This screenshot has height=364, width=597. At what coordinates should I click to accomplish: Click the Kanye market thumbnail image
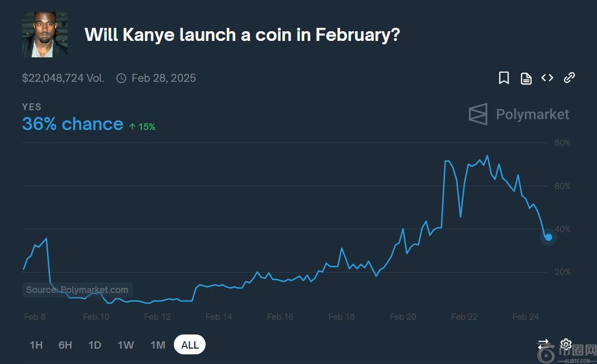click(x=45, y=35)
